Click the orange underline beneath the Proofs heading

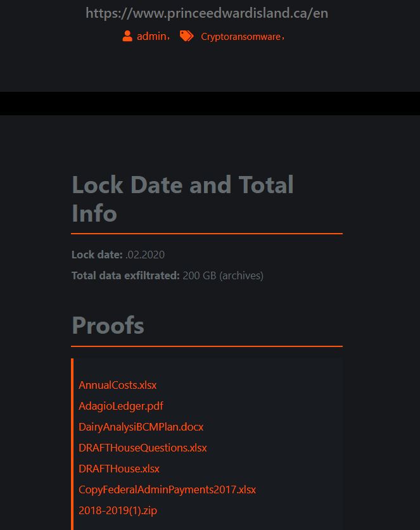(207, 346)
